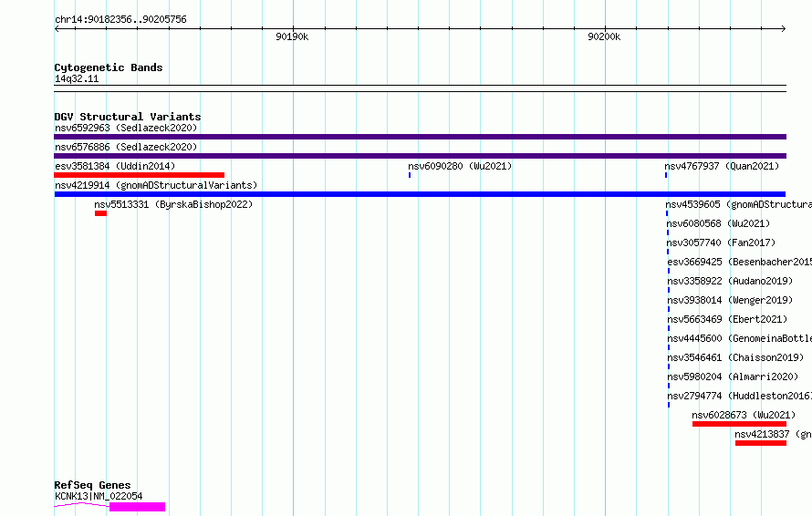Open esv3581384 (Uddin2014) variant label
Viewport: 812px width, 516px height.
pyautogui.click(x=115, y=166)
